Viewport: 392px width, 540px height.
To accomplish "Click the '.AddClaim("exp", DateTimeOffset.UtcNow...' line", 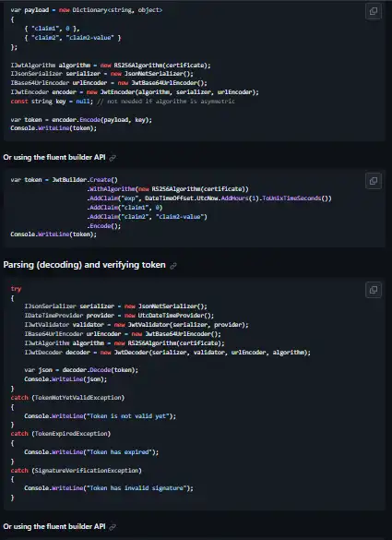I will tap(209, 198).
